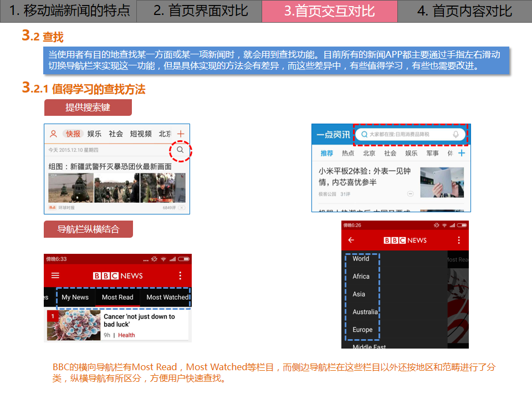Click the 提供搜索键 red label
This screenshot has height=399, width=532.
(88, 108)
